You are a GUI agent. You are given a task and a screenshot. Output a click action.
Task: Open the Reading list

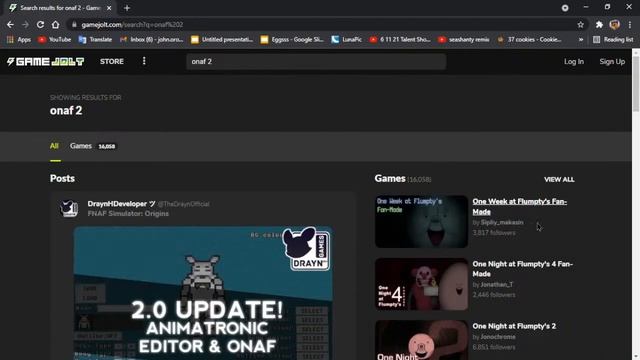[613, 40]
